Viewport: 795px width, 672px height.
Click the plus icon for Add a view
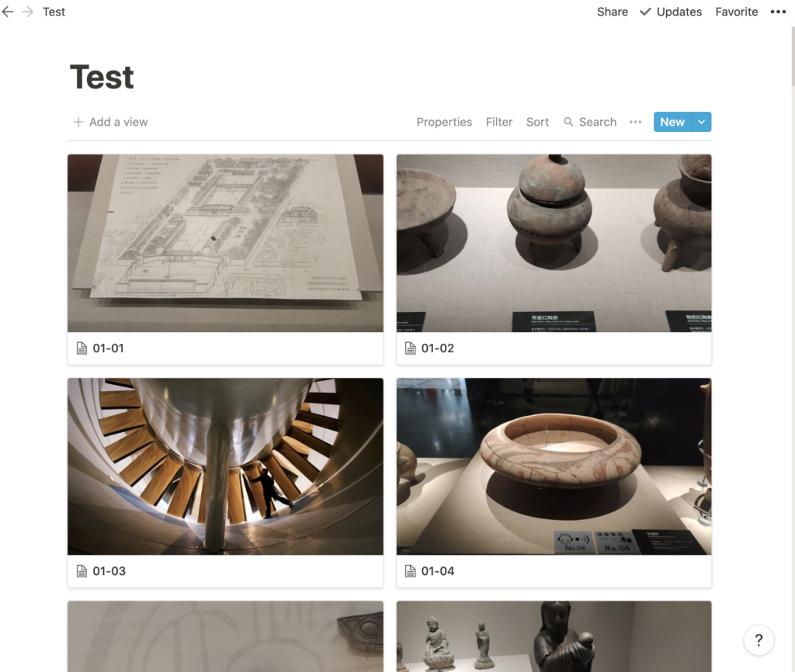(78, 122)
